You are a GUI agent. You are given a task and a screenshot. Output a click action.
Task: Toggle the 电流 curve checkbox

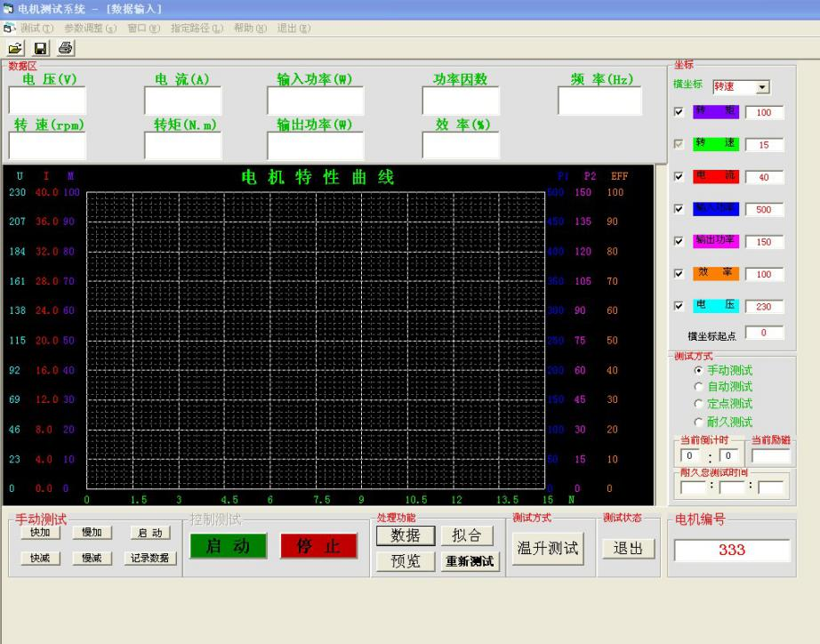[x=679, y=176]
